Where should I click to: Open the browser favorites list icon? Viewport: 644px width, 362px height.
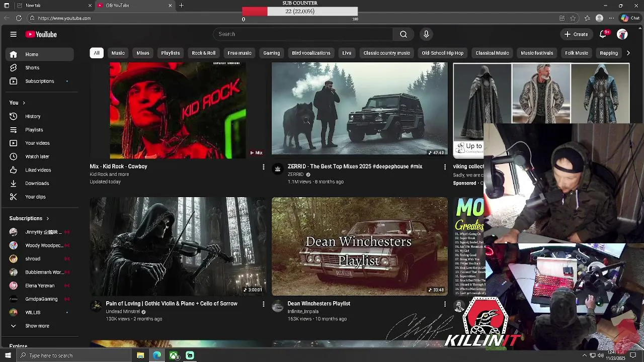(587, 18)
